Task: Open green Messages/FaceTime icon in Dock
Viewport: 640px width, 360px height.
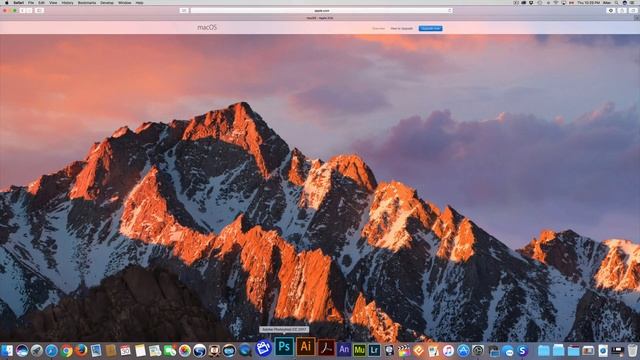Action: (170, 351)
